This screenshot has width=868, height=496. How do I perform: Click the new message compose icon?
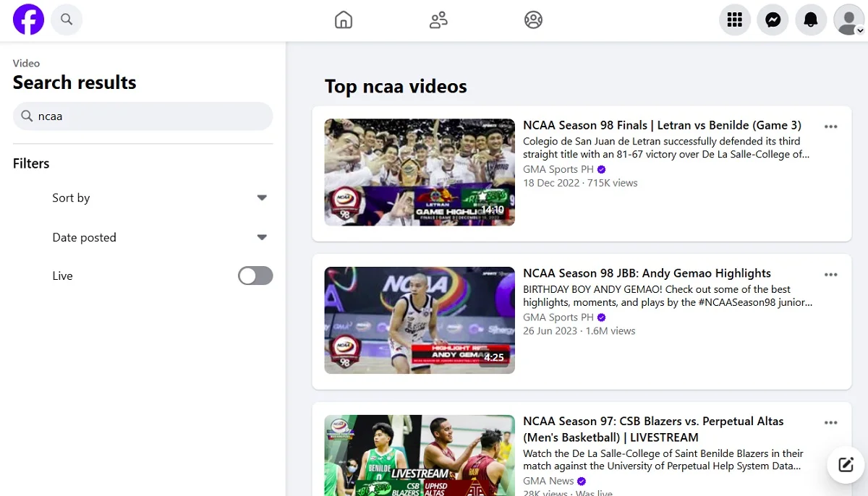click(846, 464)
